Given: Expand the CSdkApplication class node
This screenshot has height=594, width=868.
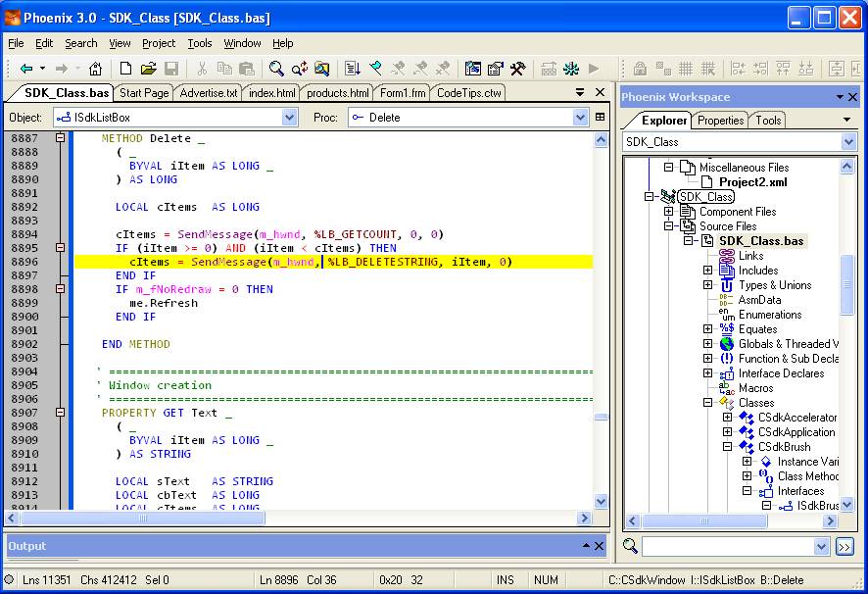Looking at the screenshot, I should (x=727, y=431).
